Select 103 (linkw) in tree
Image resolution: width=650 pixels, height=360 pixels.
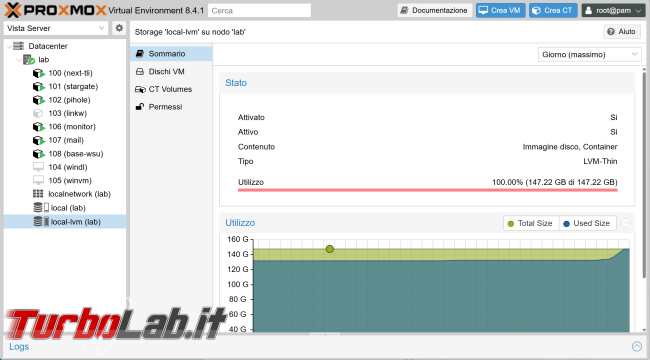(x=68, y=113)
